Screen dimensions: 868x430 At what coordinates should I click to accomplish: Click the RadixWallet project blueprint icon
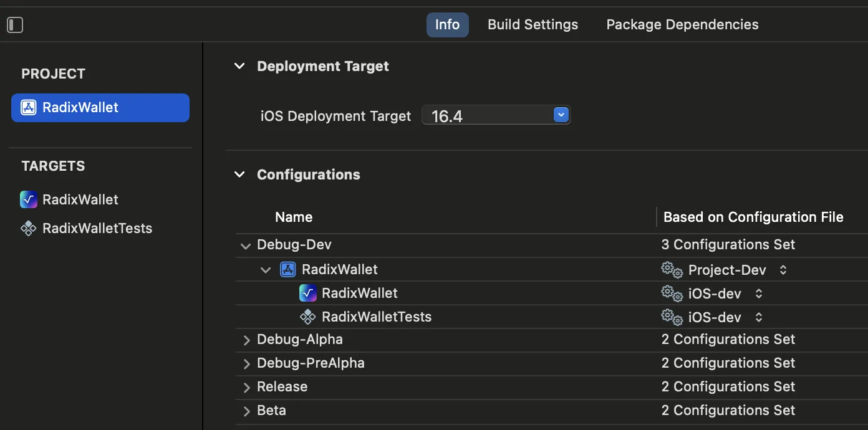tap(29, 108)
